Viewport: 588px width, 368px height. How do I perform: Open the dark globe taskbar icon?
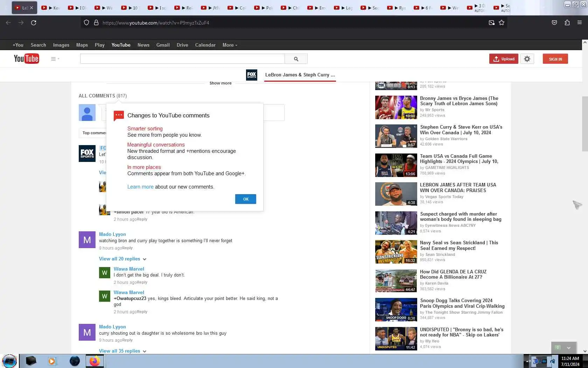click(75, 361)
